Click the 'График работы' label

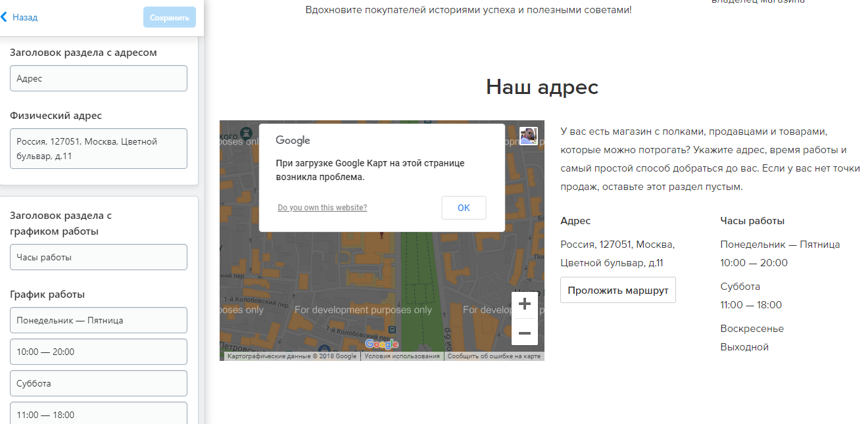click(47, 294)
